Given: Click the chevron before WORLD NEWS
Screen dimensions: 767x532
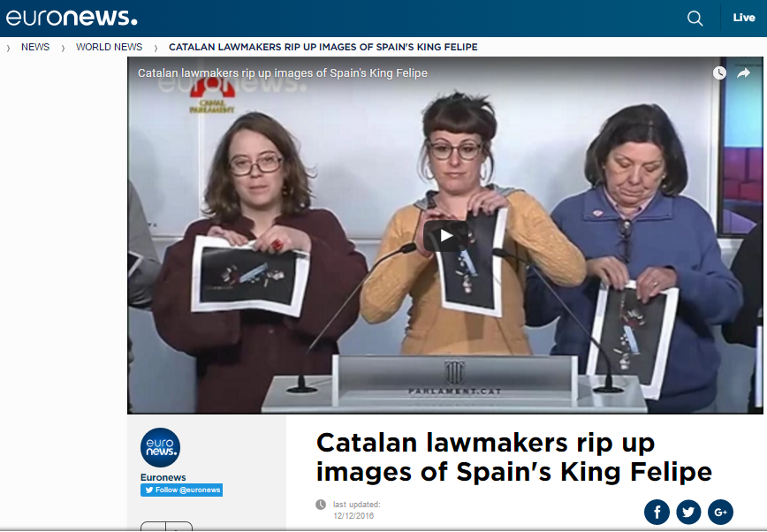Looking at the screenshot, I should (63, 48).
